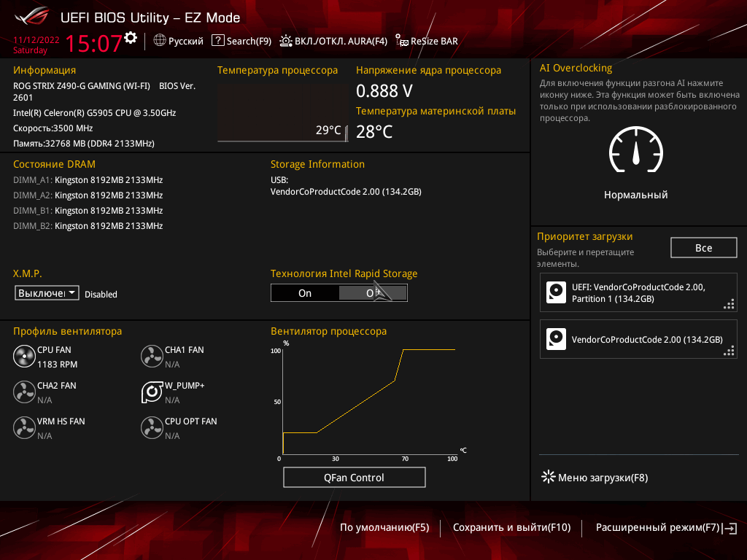747x560 pixels.
Task: Open language selection globe icon
Action: (160, 41)
